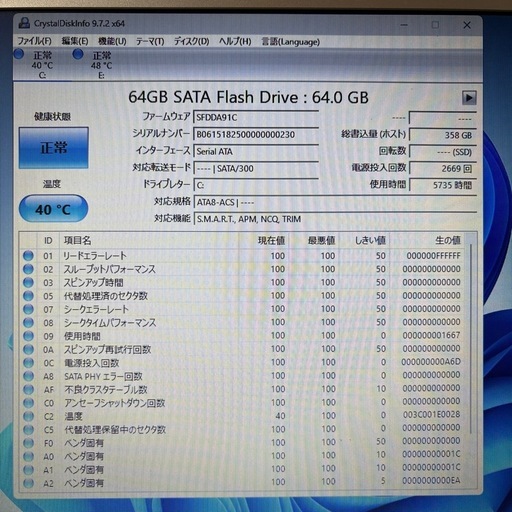
Task: Click the ID column header
Action: (48, 241)
